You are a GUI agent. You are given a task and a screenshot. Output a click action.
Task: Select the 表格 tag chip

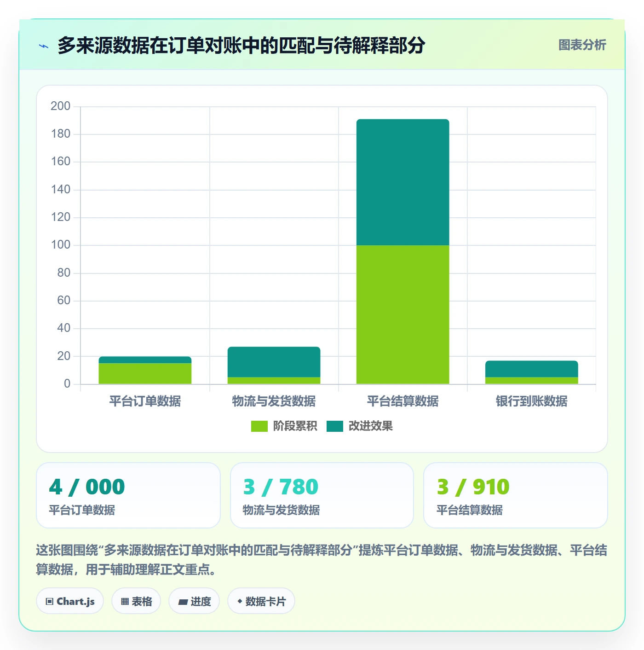point(136,601)
